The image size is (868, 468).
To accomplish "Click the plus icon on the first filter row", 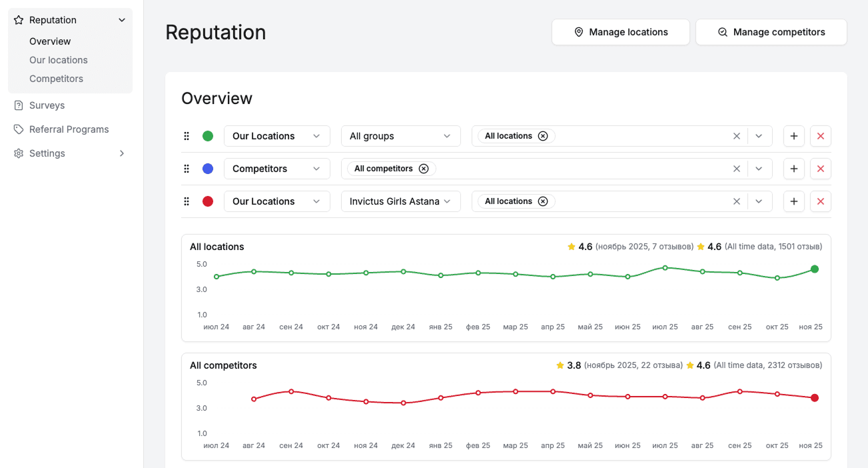I will click(x=793, y=135).
